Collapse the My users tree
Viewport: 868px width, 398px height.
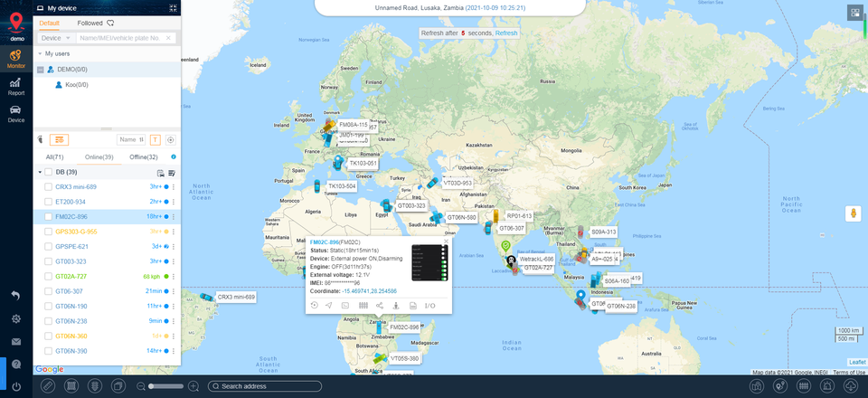[x=40, y=53]
